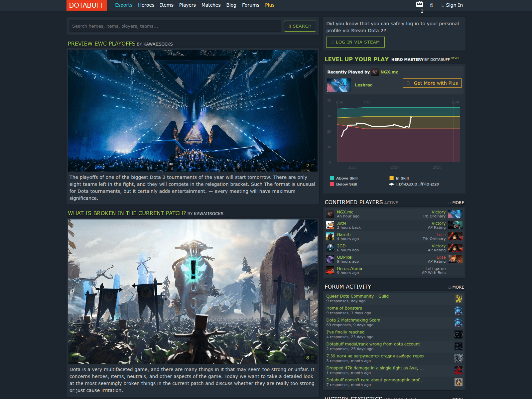
Task: Open Dota 2 Matchmaking Scam thread
Action: (353, 320)
